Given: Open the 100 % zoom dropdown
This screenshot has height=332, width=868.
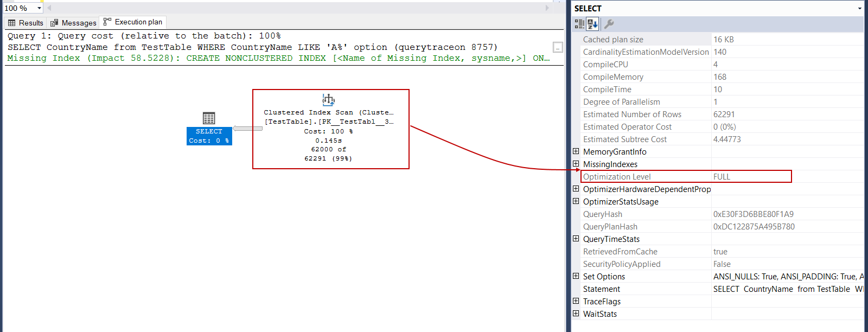Looking at the screenshot, I should pos(39,8).
